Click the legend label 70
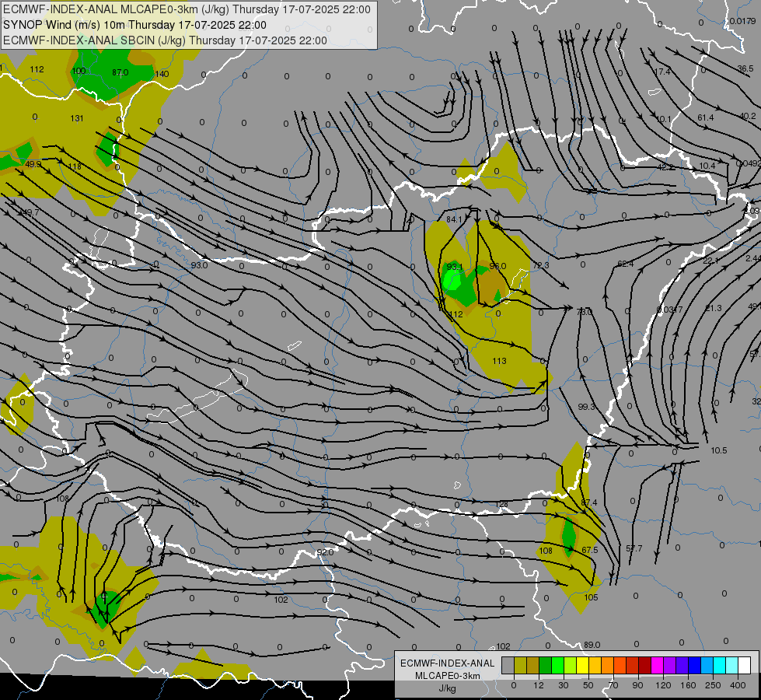Image resolution: width=761 pixels, height=700 pixels. (x=613, y=685)
